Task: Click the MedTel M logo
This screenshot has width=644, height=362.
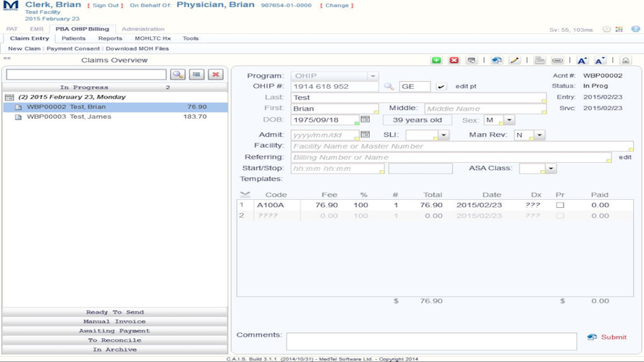Action: 10,6
